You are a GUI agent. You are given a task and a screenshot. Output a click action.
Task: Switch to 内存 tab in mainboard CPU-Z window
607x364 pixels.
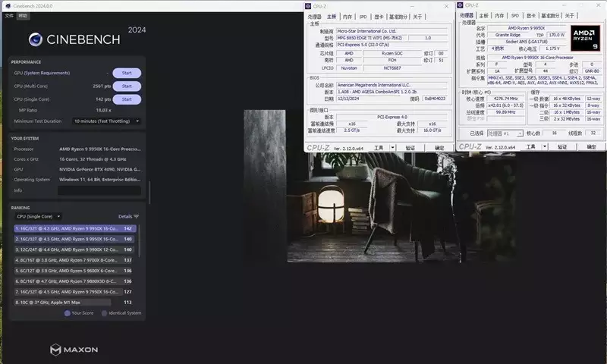[x=348, y=17]
